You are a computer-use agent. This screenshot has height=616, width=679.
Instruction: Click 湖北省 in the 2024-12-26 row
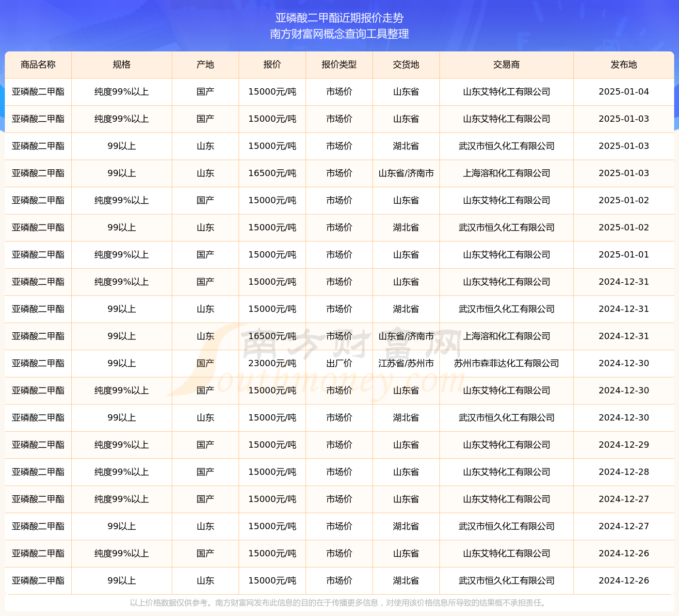pos(406,581)
